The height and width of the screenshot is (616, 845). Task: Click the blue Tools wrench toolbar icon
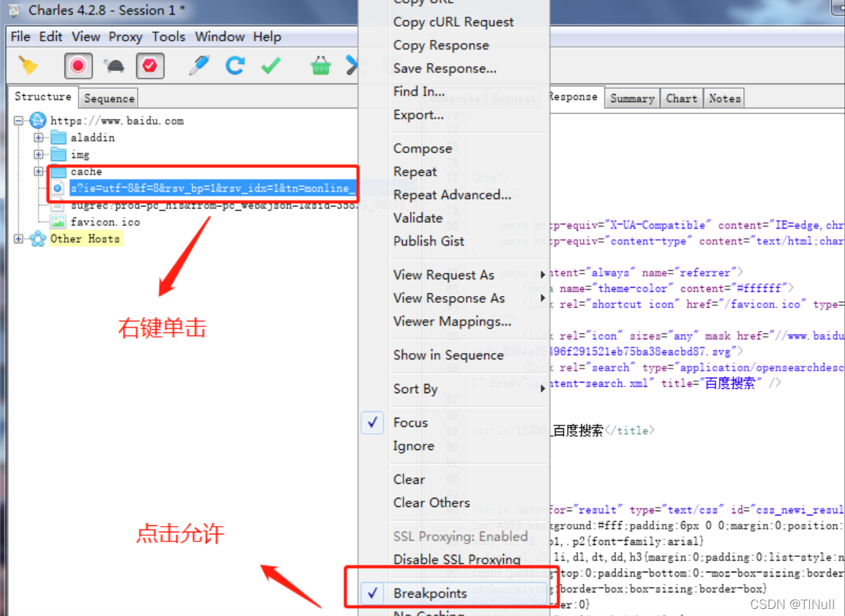pos(351,66)
